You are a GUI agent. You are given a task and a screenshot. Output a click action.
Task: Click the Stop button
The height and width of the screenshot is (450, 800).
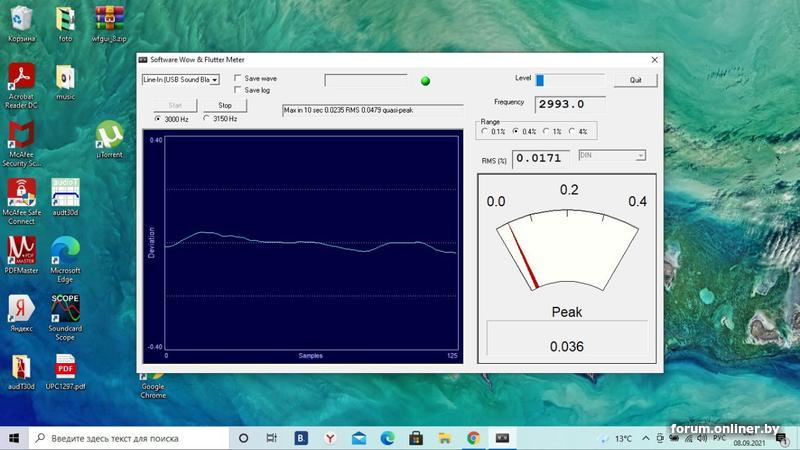tap(225, 105)
